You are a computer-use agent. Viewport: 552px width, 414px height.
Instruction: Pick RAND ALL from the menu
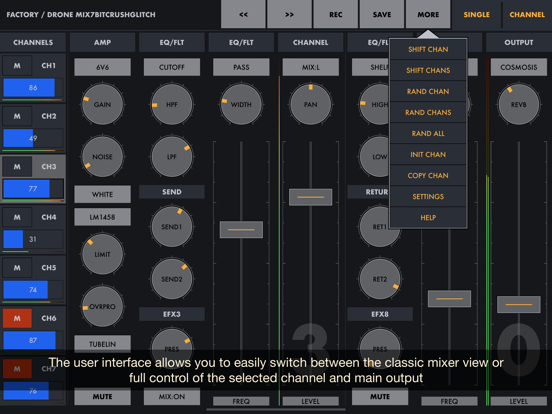point(428,133)
